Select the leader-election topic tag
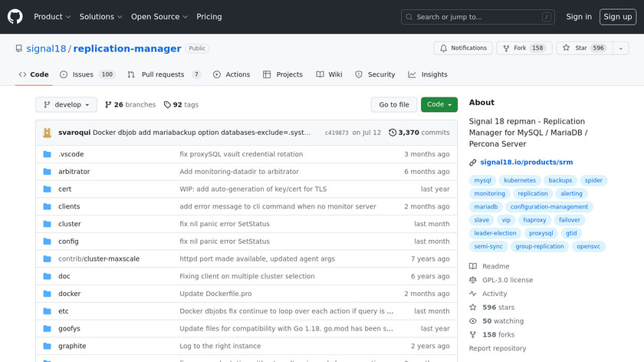The height and width of the screenshot is (362, 644). [495, 233]
